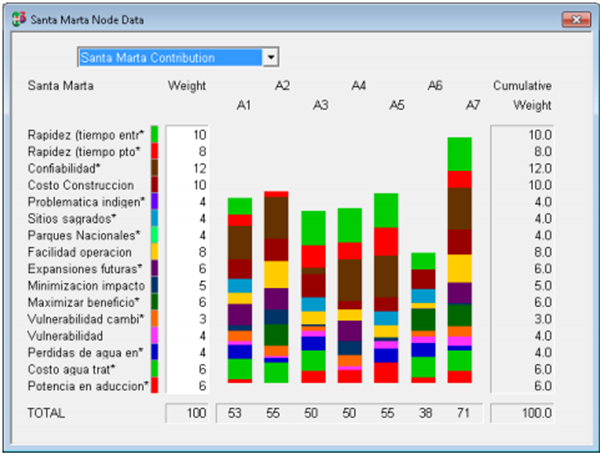This screenshot has height=454, width=600.
Task: Click the green swatch beside Rapidez (tiempo entr*
Action: [x=154, y=133]
